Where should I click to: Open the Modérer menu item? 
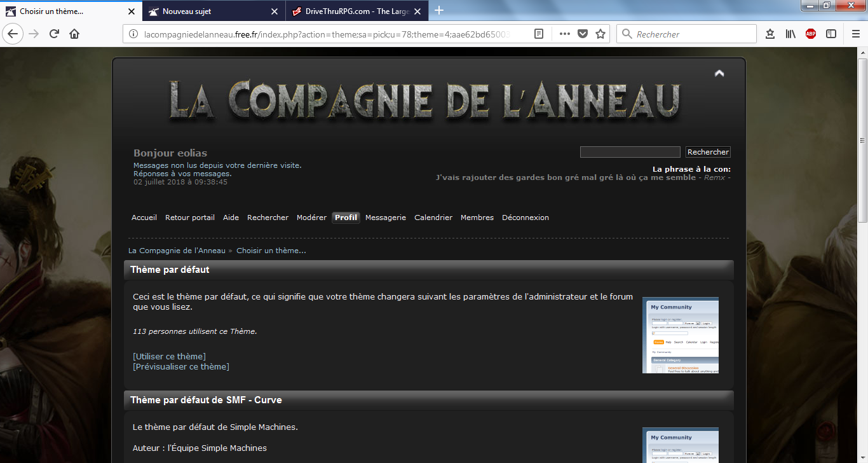pos(311,218)
